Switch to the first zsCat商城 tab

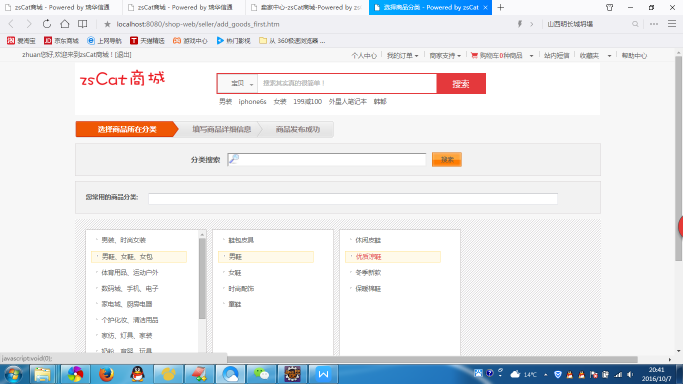pyautogui.click(x=61, y=7)
